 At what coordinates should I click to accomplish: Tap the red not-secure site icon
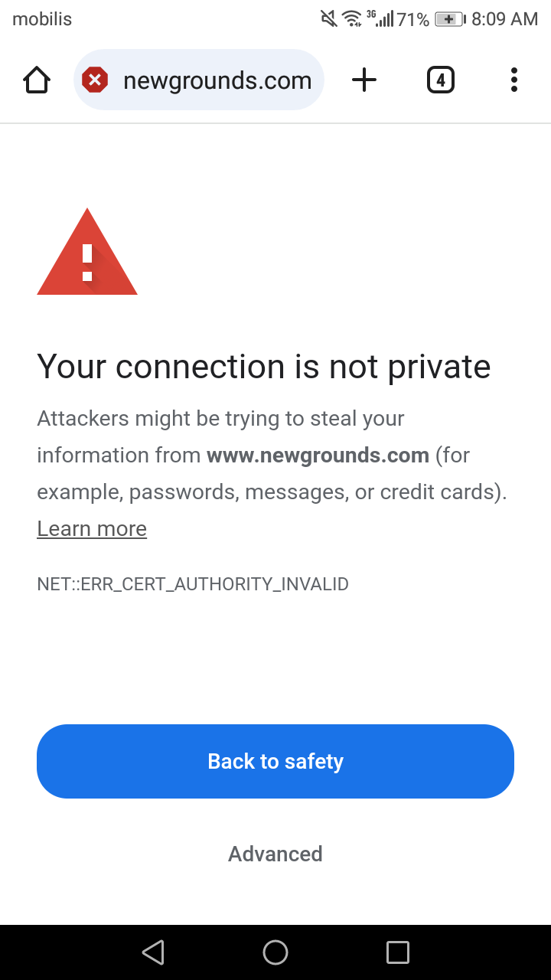point(95,80)
